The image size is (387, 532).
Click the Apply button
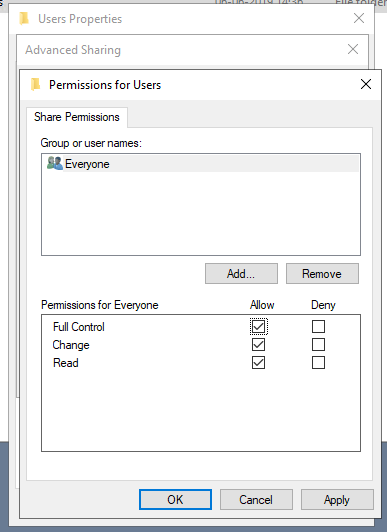point(337,499)
